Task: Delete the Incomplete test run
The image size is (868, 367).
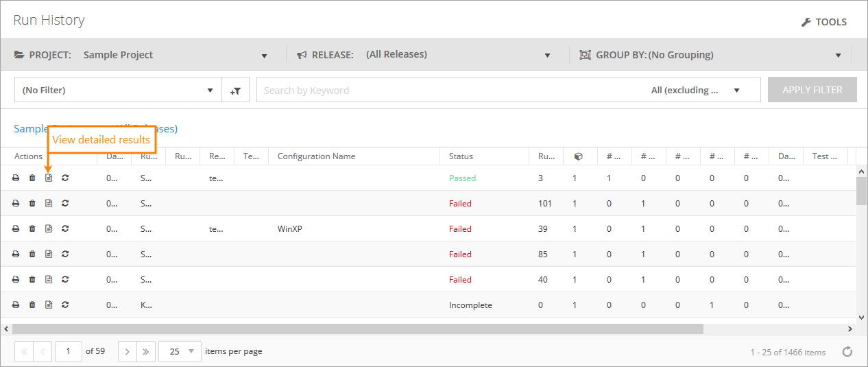Action: coord(32,305)
